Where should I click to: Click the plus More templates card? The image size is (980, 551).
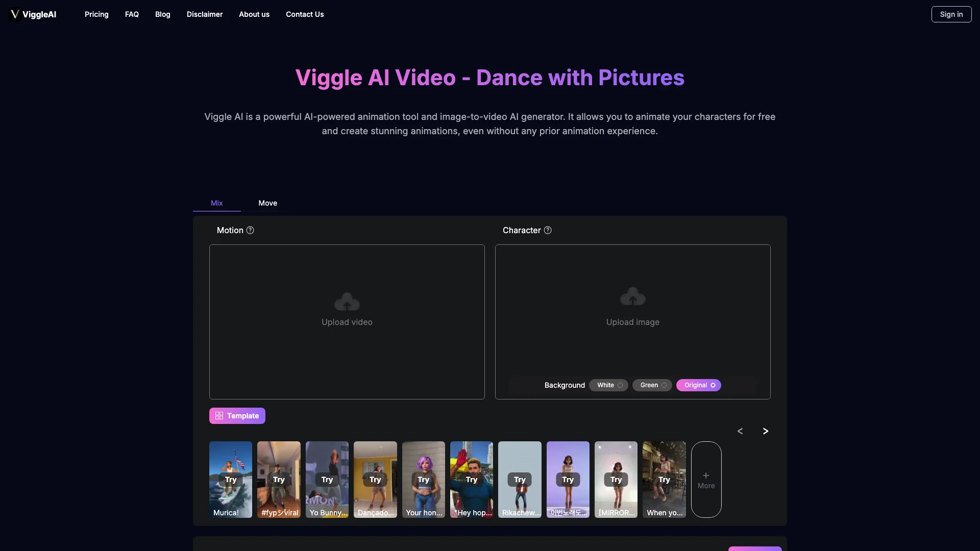tap(706, 480)
